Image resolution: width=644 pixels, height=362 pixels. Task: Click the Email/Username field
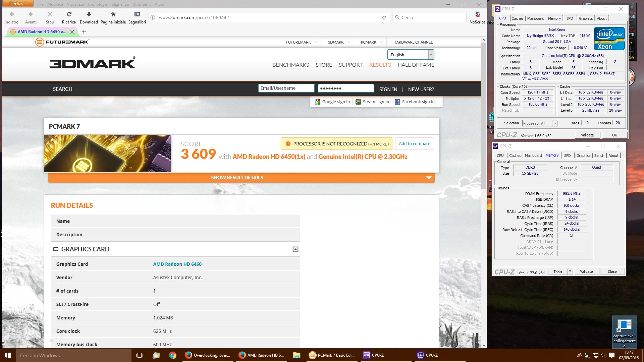coord(286,88)
